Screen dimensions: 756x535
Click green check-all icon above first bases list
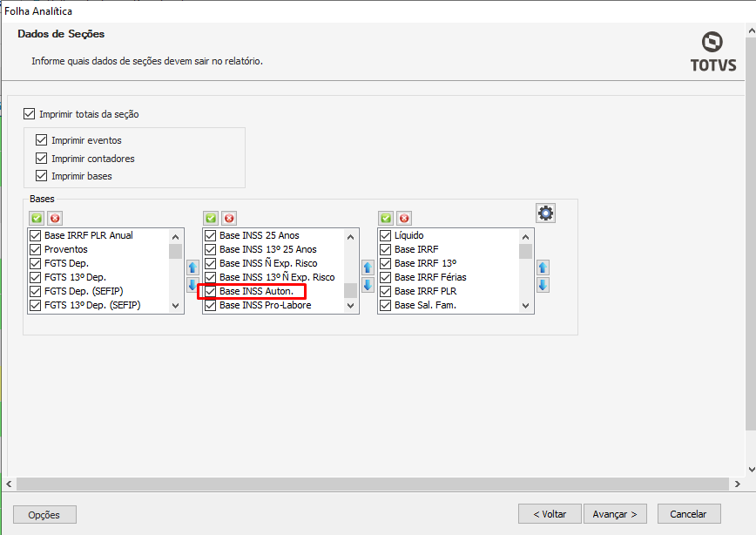tap(37, 218)
